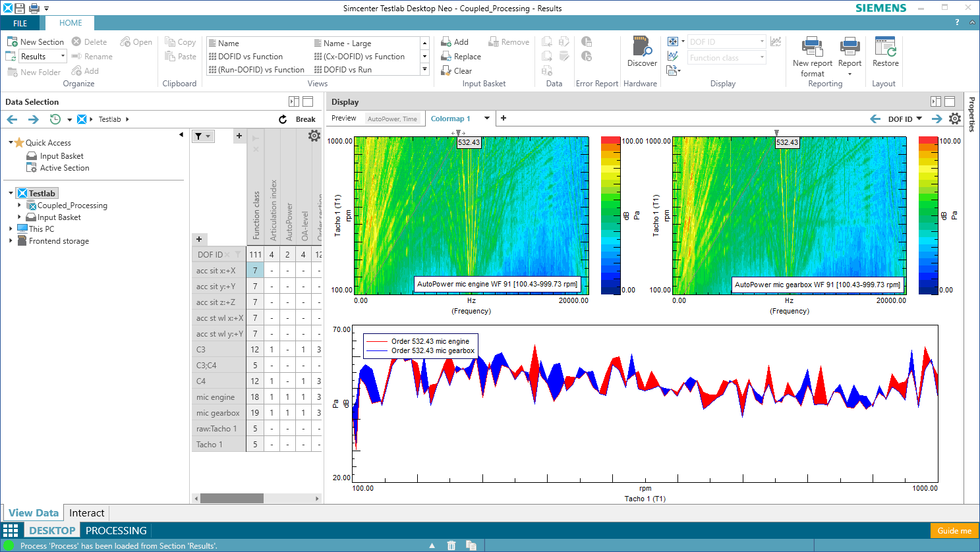The height and width of the screenshot is (552, 980).
Task: Open help with the question mark
Action: pyautogui.click(x=957, y=22)
